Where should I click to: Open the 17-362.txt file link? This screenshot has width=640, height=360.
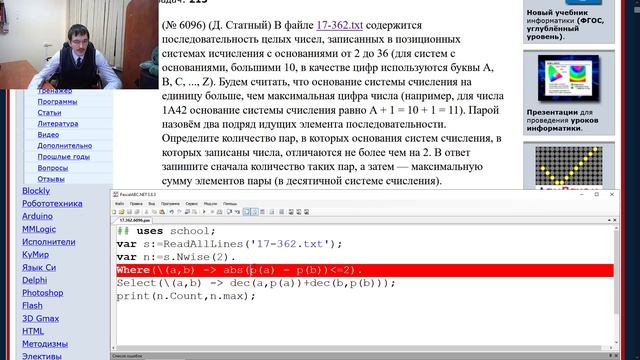pos(340,25)
